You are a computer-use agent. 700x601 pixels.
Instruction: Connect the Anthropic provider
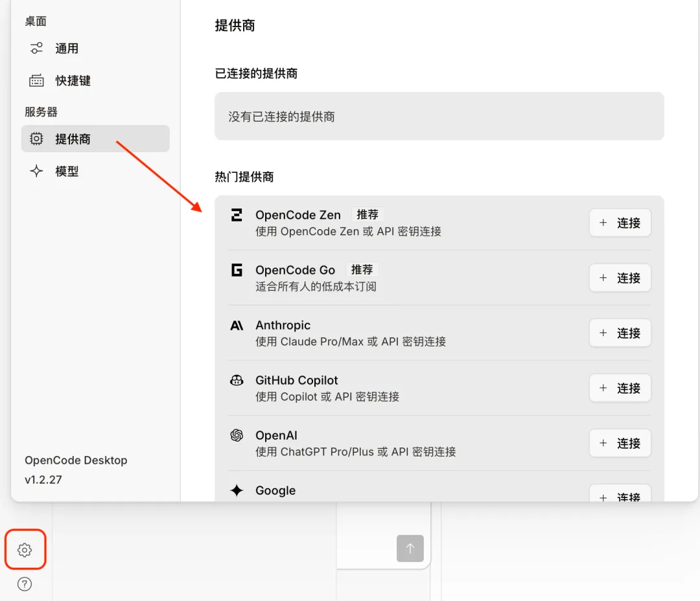point(620,333)
